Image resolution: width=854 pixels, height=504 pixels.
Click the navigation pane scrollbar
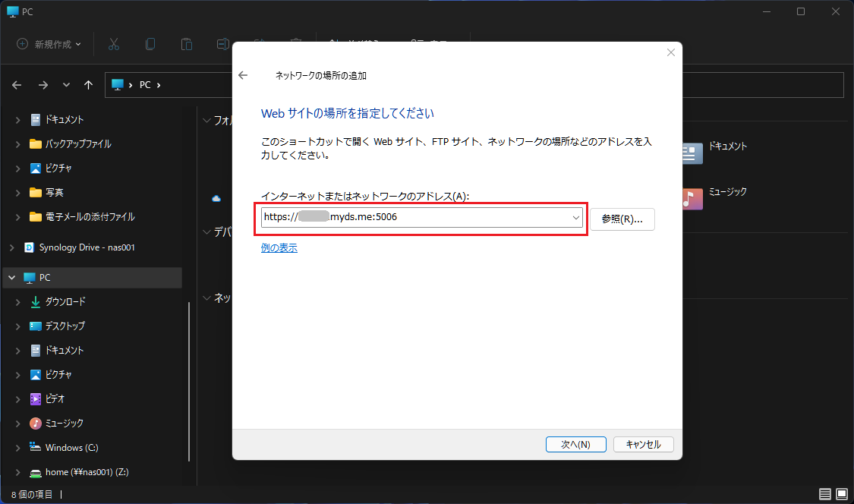[x=189, y=381]
